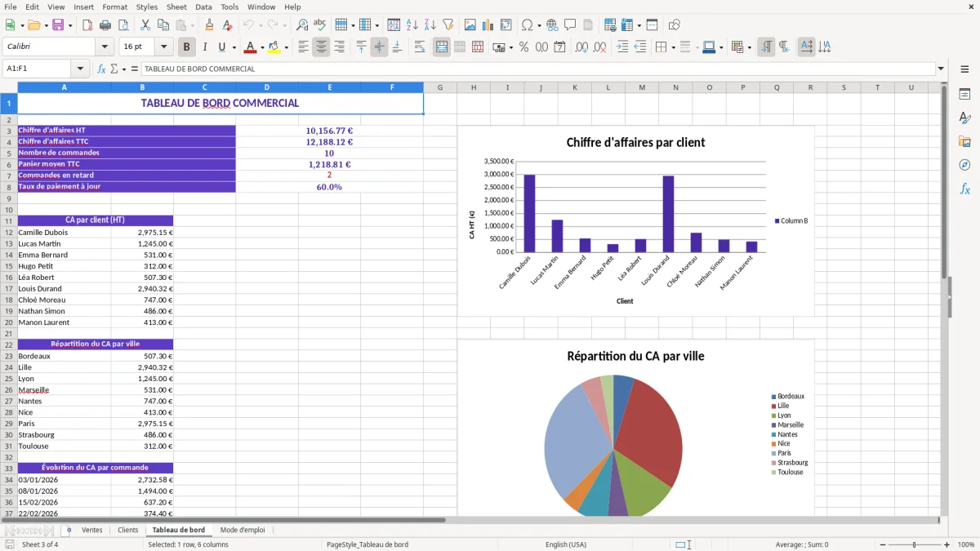Click the Save document icon
This screenshot has height=551, width=980.
pos(58,25)
